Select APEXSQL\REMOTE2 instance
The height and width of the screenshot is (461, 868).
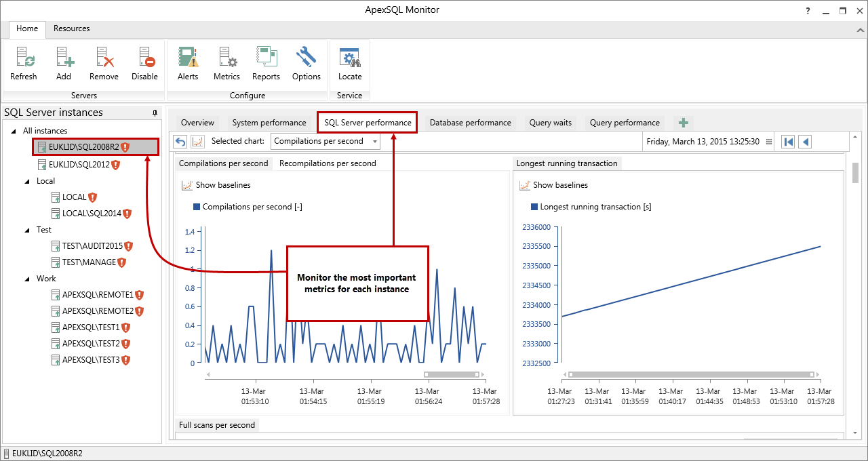98,311
